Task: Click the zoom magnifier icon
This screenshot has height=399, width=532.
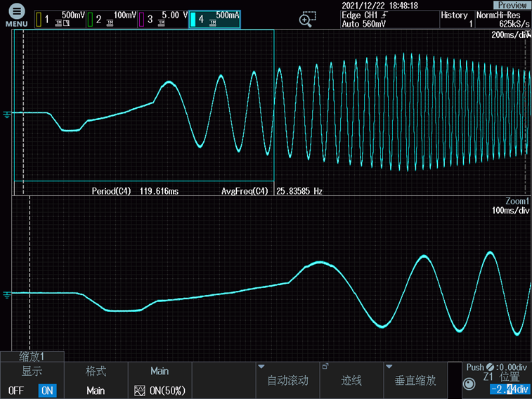Action: tap(307, 20)
